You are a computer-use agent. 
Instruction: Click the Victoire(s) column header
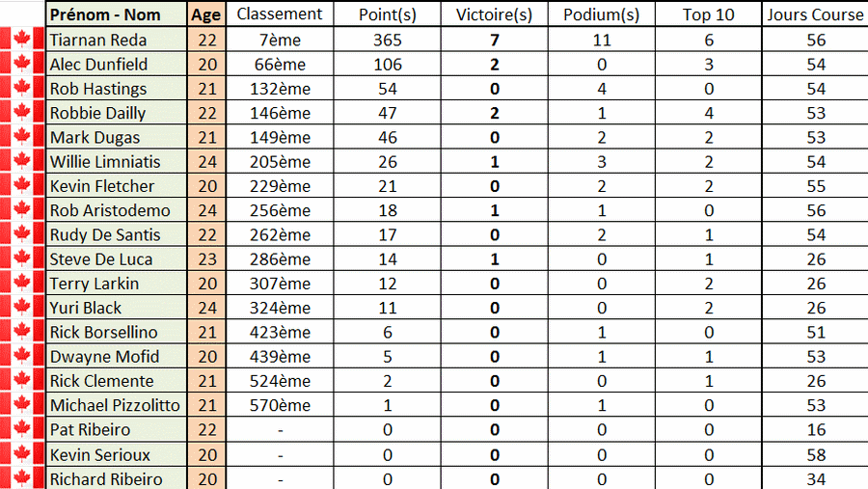pos(495,14)
